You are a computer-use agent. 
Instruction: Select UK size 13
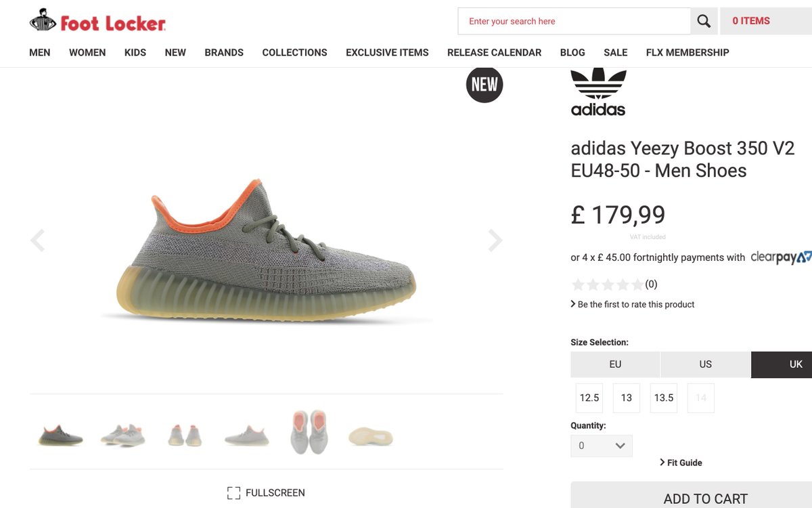tap(627, 398)
